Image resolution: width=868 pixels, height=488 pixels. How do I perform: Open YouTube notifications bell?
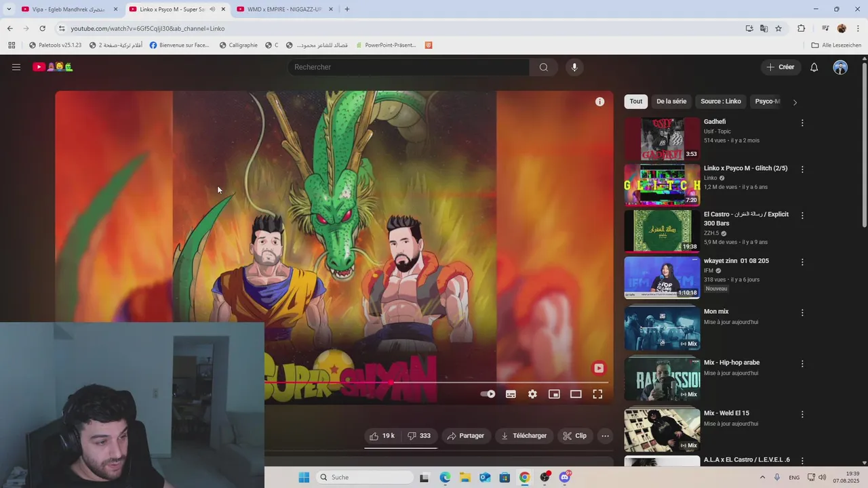point(814,67)
